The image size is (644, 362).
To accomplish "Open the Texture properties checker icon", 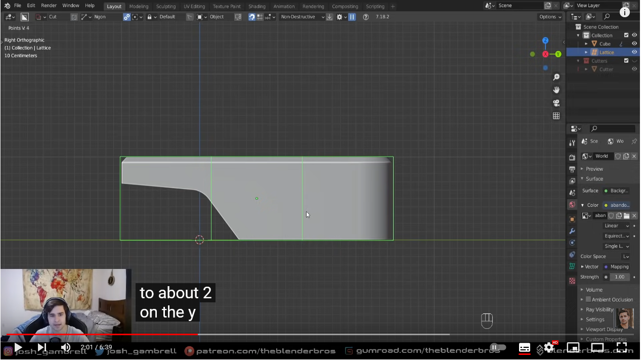I will pyautogui.click(x=572, y=281).
